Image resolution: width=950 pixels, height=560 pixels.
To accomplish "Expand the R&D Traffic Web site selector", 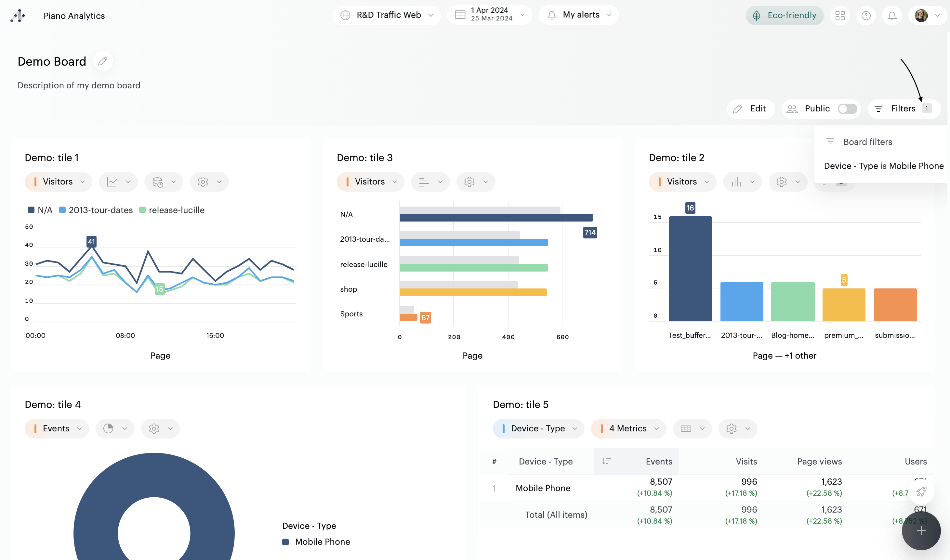I will point(387,15).
